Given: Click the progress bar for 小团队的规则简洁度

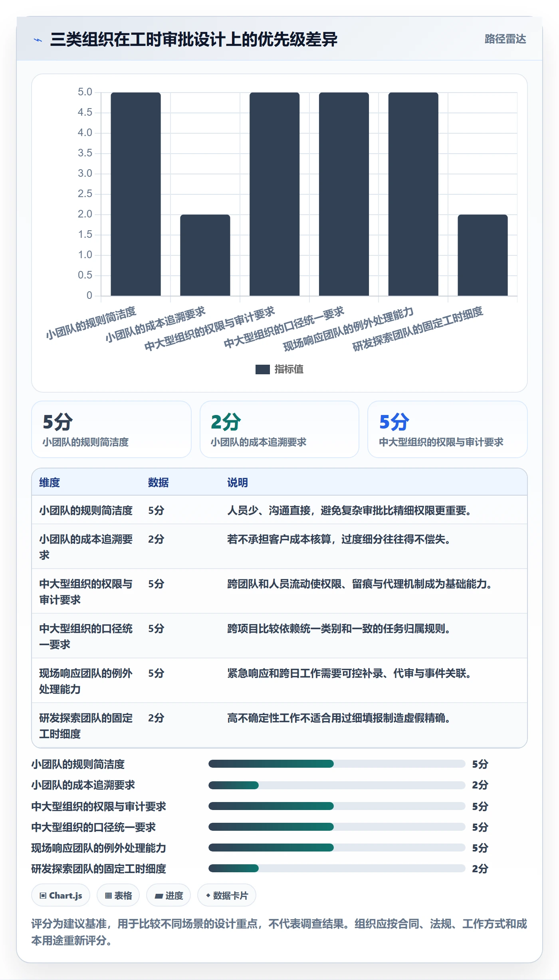Looking at the screenshot, I should (x=337, y=764).
